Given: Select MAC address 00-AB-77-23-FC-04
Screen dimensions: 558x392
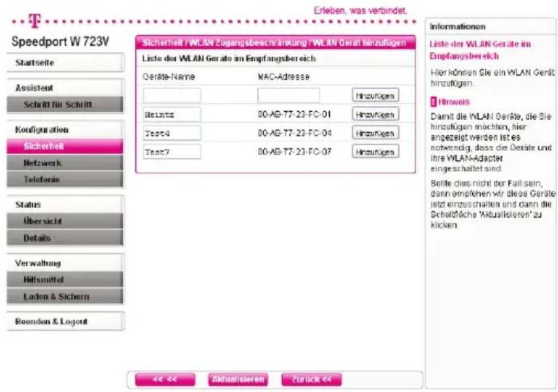Looking at the screenshot, I should 294,133.
